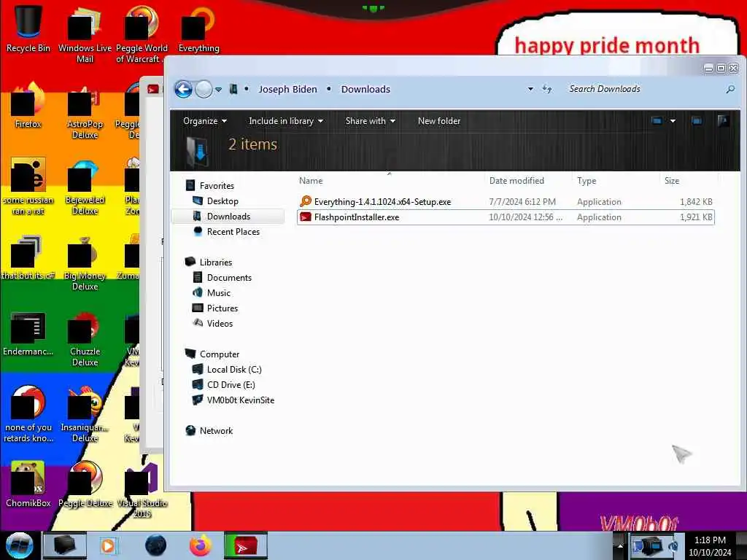Click Downloads in the address breadcrumb
Screen dimensions: 747x560
click(365, 89)
